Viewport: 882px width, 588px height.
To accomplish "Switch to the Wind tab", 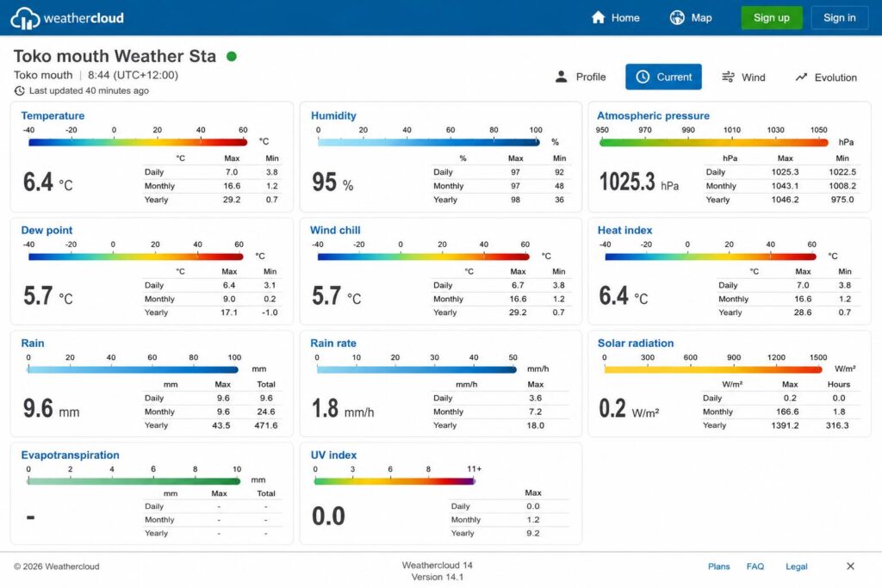I will click(x=743, y=77).
